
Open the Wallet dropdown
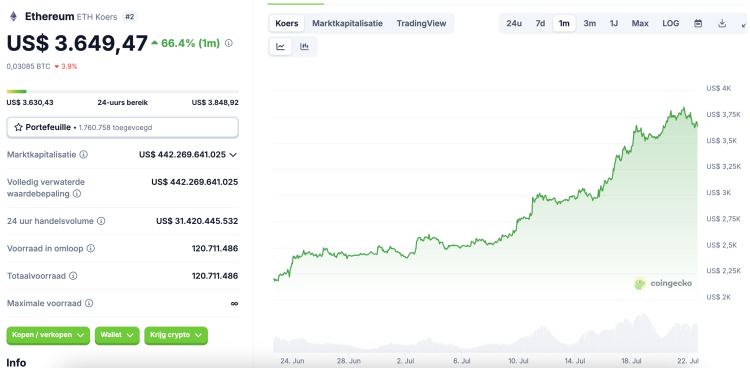(x=117, y=335)
